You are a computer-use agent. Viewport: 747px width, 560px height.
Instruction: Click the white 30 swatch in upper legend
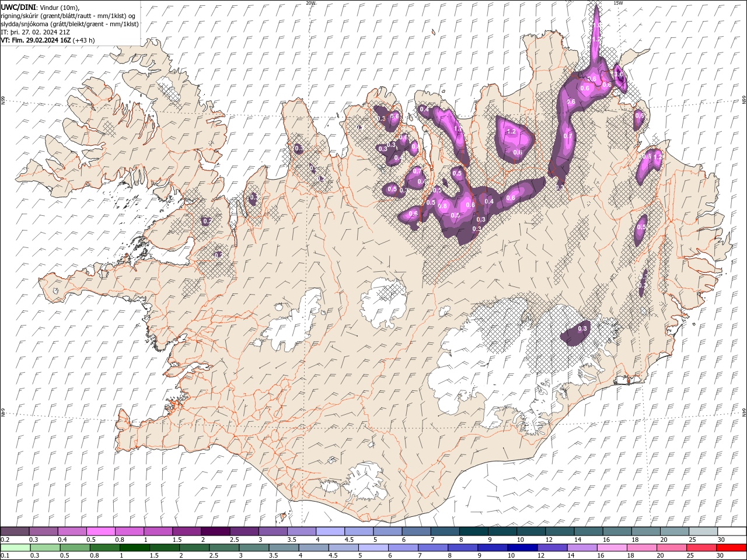click(732, 531)
